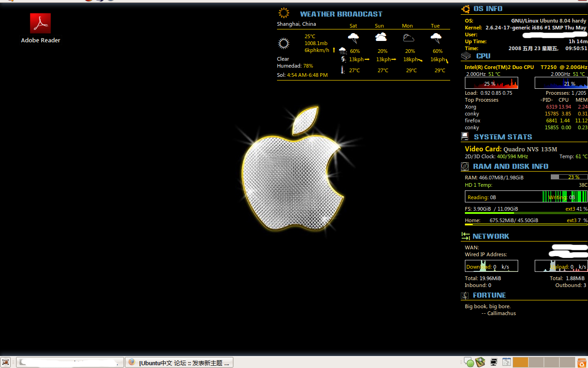Viewport: 588px width, 368px height.
Task: Click the RAM usage bar showing 23 %
Action: click(569, 177)
